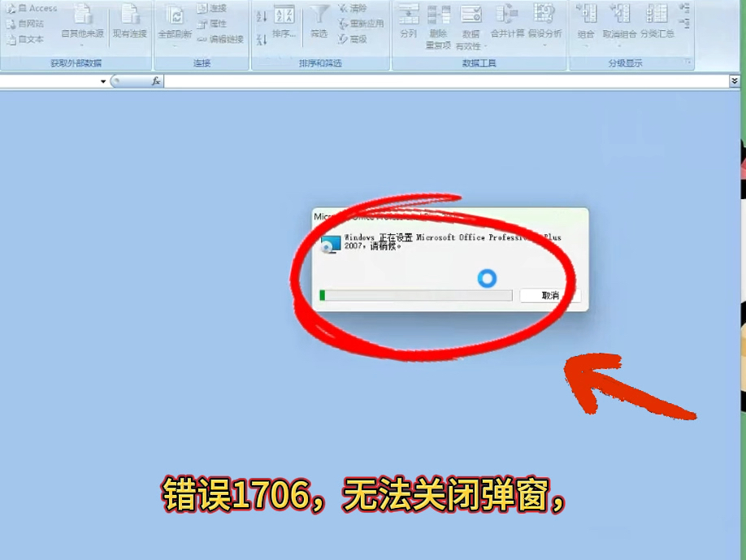Click the Insert Function fx button
The width and height of the screenshot is (746, 560).
(155, 81)
